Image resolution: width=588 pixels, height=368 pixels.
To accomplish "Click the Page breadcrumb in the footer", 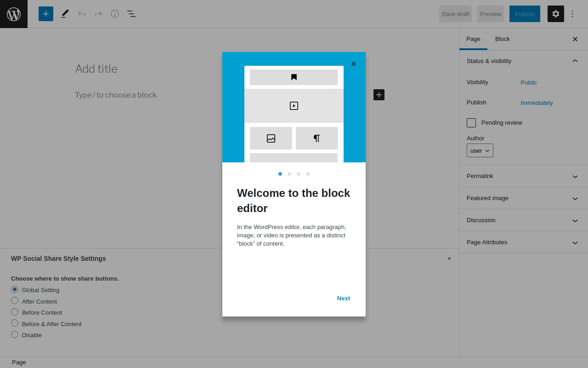I will pyautogui.click(x=19, y=362).
